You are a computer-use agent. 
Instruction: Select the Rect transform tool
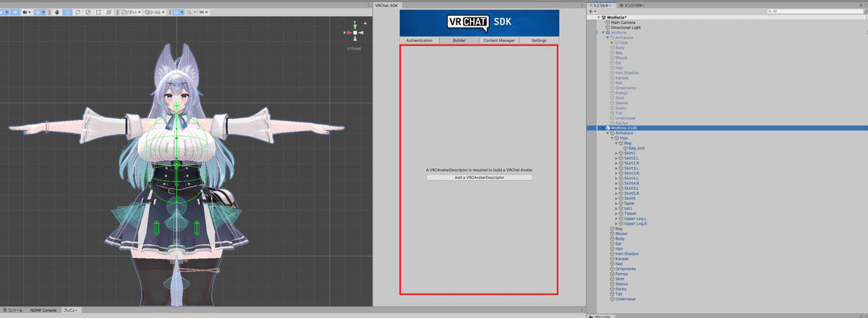pos(98,12)
